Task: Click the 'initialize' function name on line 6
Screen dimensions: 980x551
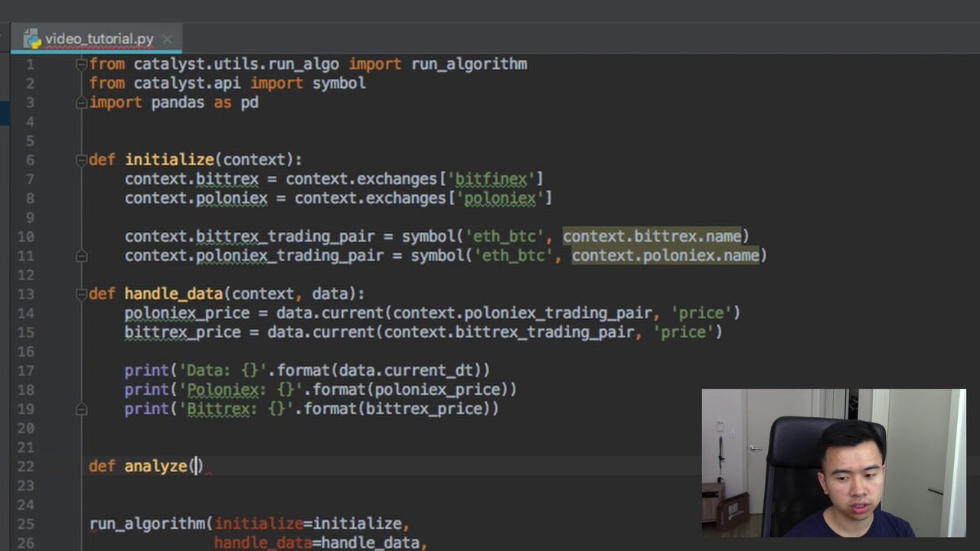Action: 169,160
